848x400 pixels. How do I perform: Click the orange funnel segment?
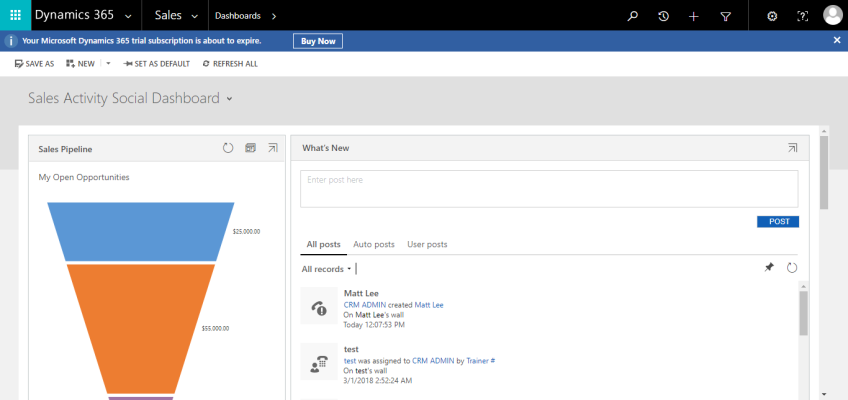pos(141,328)
